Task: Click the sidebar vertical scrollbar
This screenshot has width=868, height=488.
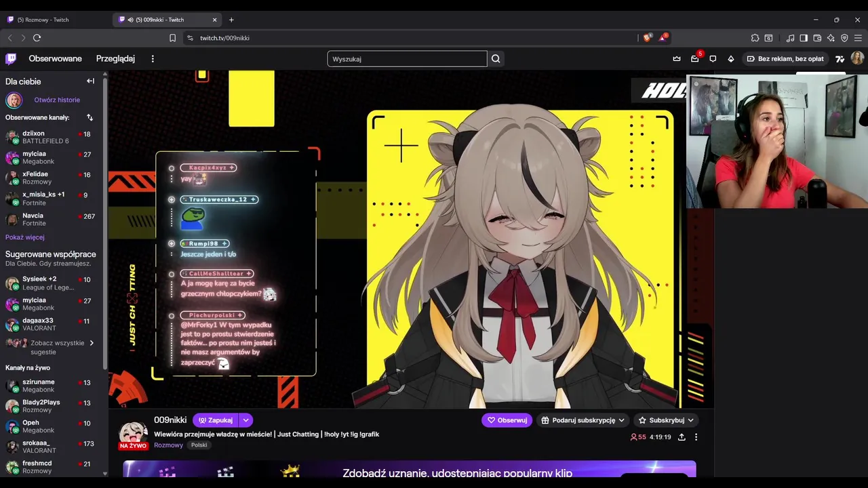Action: (x=105, y=224)
